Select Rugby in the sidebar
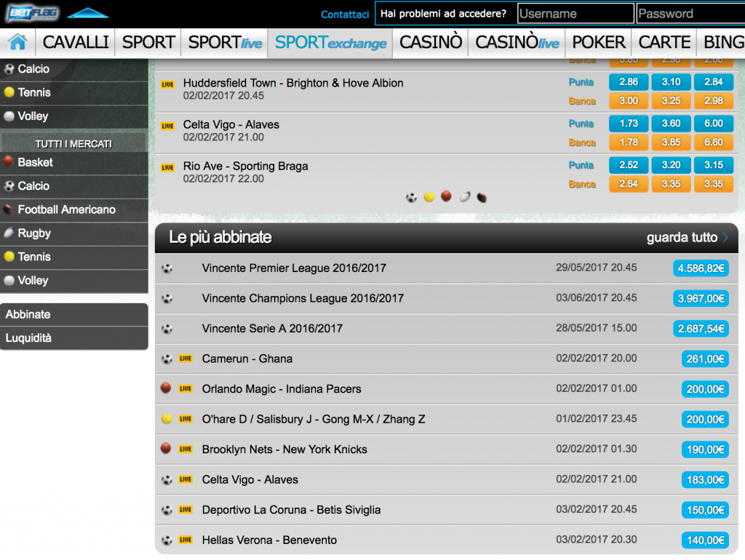This screenshot has width=745, height=560. [x=74, y=233]
